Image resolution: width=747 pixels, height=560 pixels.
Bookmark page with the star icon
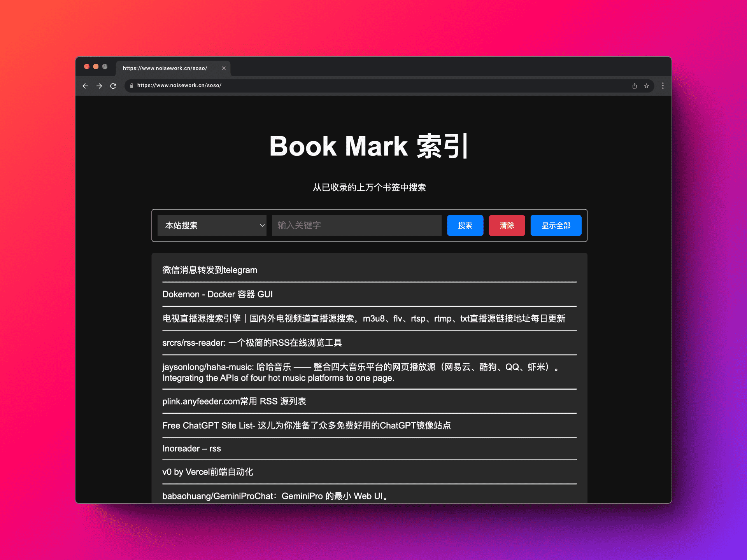click(646, 86)
